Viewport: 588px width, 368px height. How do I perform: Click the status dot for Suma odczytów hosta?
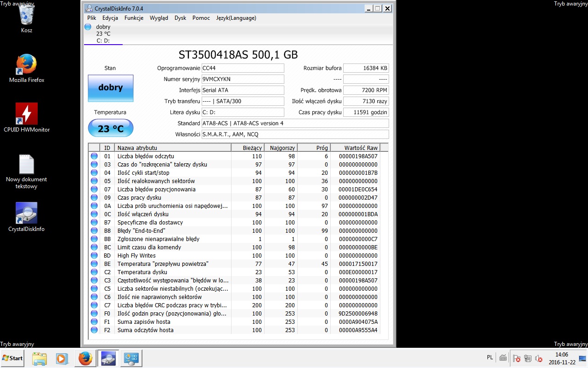94,330
